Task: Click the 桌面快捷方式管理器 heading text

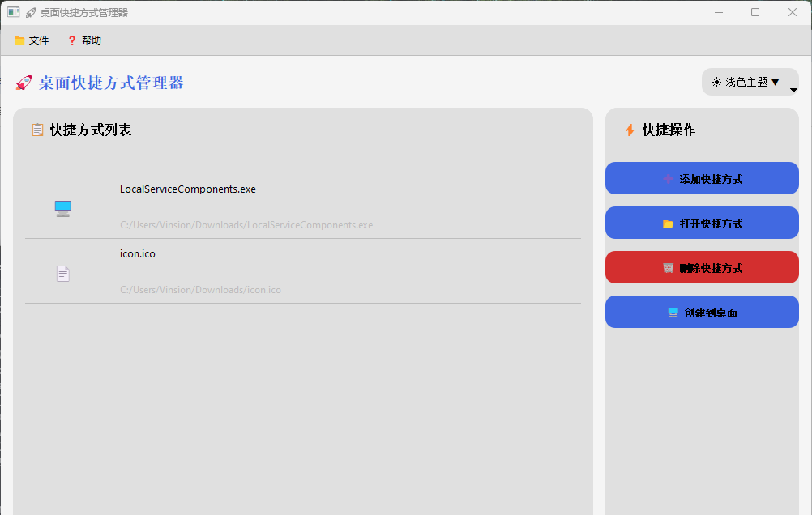Action: pyautogui.click(x=111, y=83)
